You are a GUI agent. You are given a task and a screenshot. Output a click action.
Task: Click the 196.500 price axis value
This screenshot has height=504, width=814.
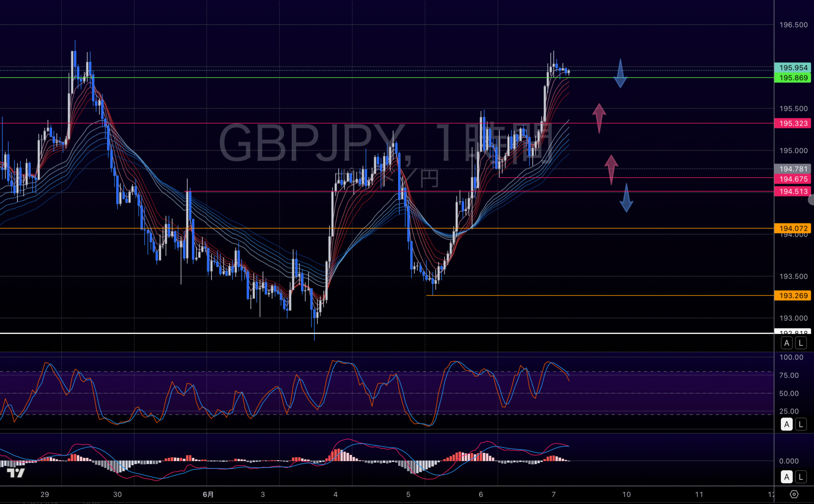point(794,25)
